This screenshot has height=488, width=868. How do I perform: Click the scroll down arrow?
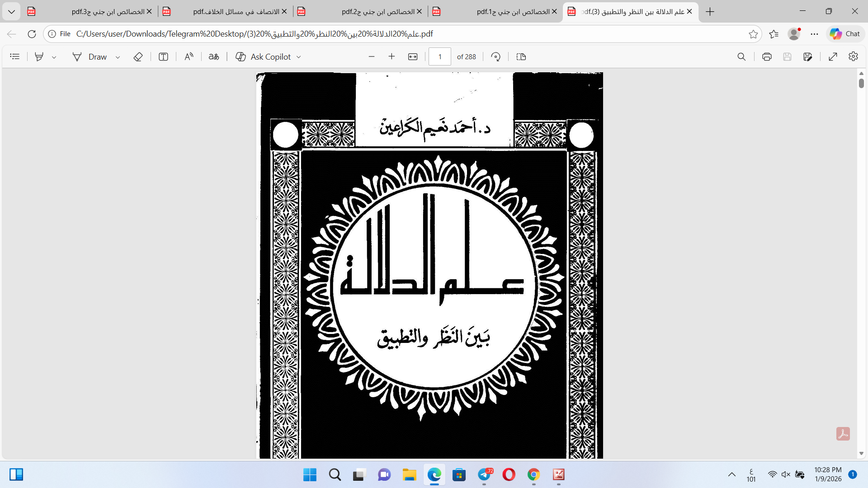(861, 453)
